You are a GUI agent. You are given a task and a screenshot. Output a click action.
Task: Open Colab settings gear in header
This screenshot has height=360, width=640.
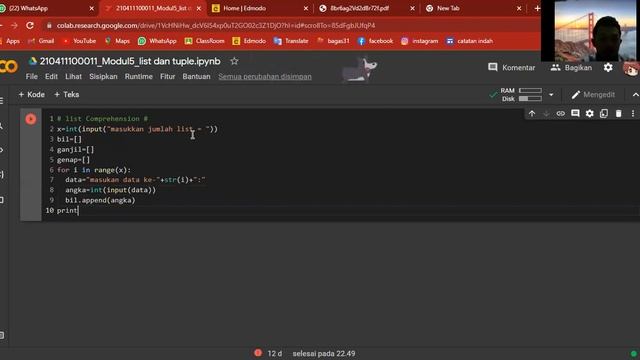point(608,67)
